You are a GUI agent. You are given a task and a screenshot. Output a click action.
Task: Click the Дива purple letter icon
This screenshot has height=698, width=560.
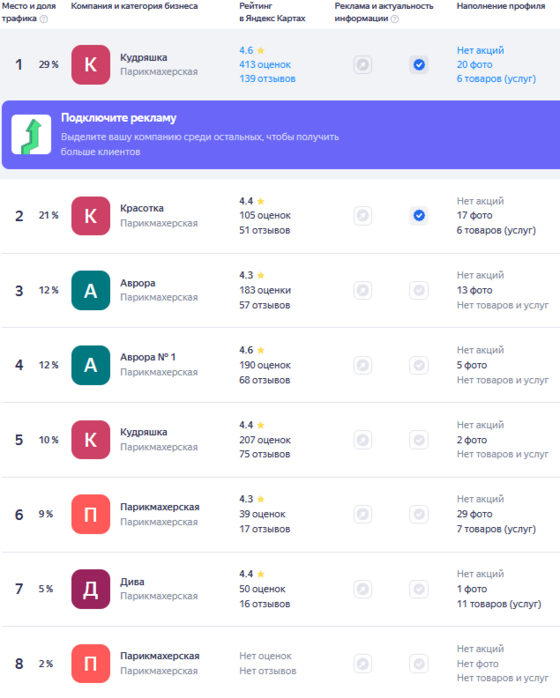coord(90,589)
